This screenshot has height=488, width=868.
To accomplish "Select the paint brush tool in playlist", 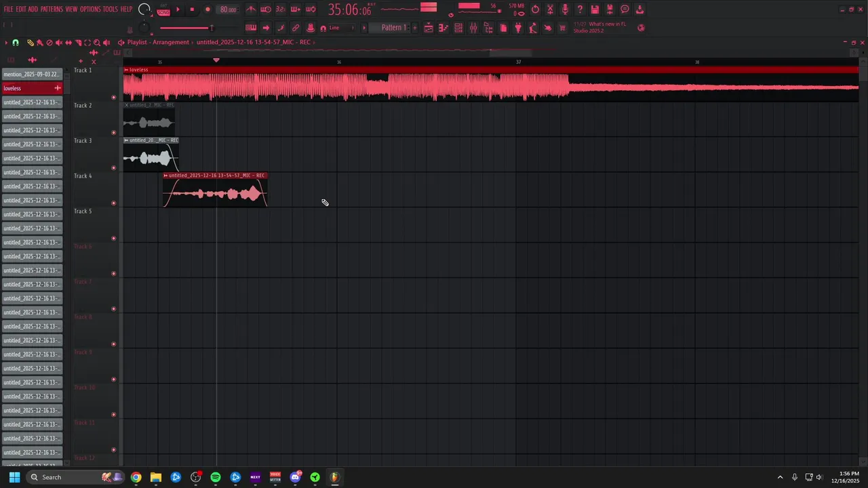I will pos(40,43).
